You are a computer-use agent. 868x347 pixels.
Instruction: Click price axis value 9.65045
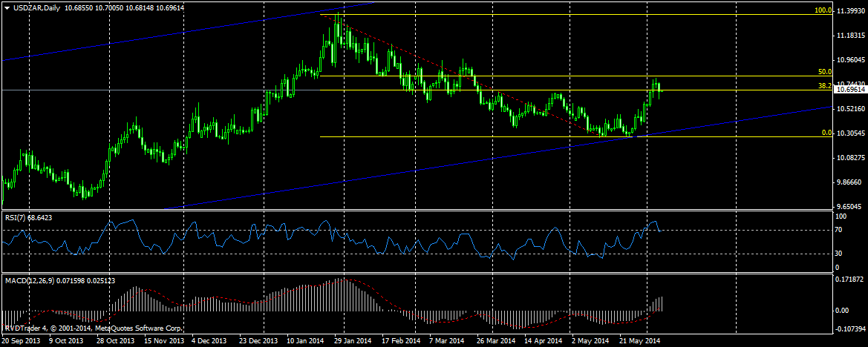pos(851,206)
